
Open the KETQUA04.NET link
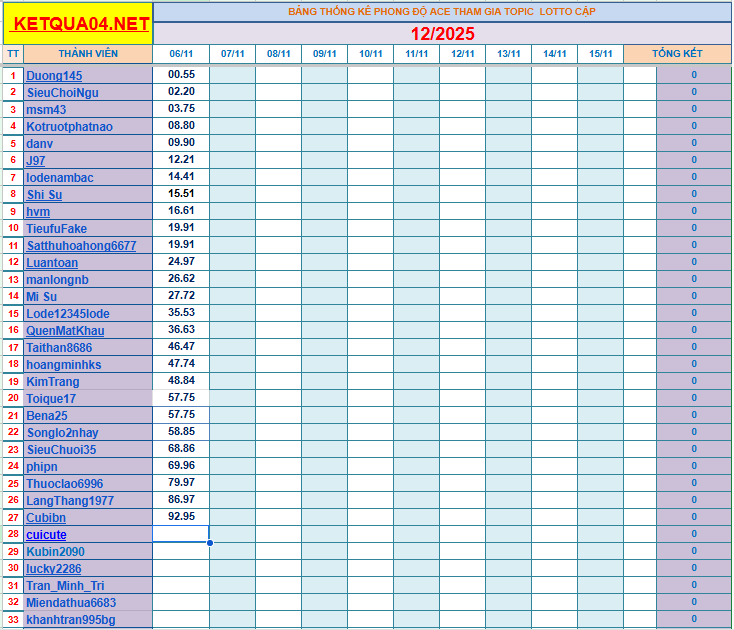(x=81, y=24)
